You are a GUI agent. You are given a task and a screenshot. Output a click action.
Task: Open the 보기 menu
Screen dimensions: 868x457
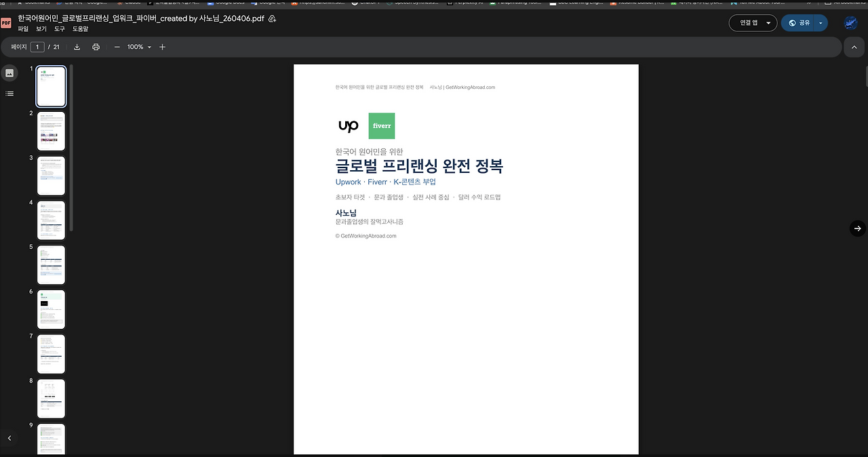pos(41,29)
